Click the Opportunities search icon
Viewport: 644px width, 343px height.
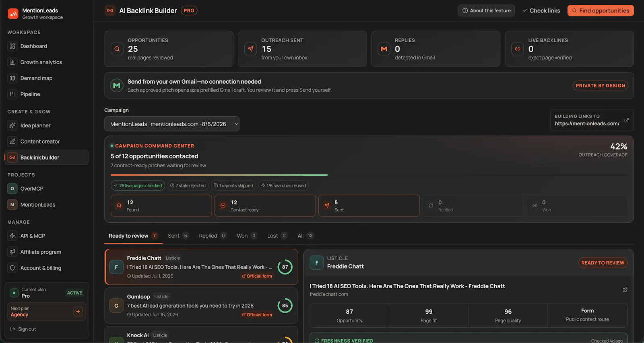(x=117, y=49)
